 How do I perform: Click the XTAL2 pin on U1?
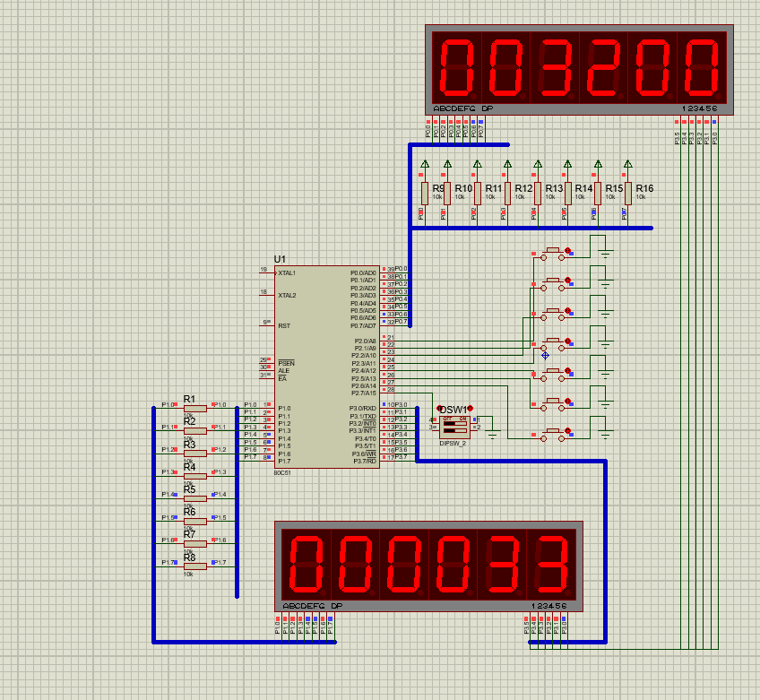point(287,295)
